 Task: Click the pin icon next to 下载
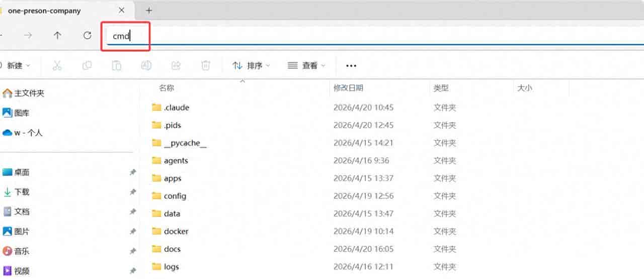132,192
